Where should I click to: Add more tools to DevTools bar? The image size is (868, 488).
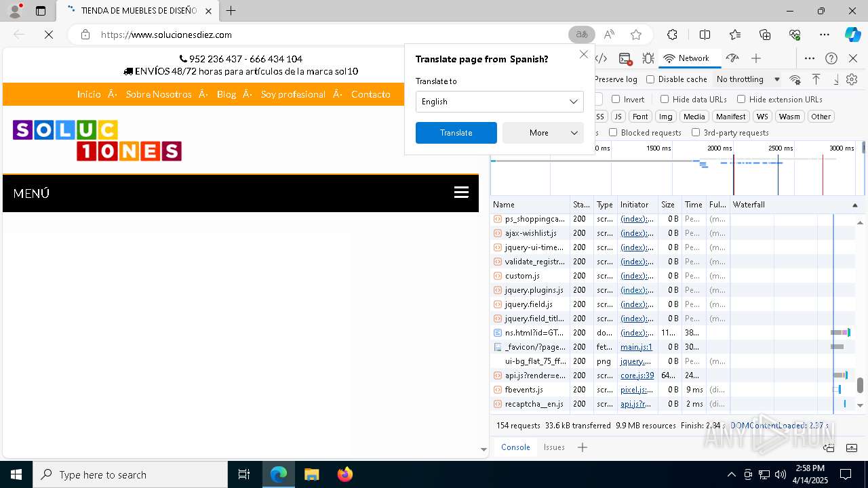[x=756, y=58]
